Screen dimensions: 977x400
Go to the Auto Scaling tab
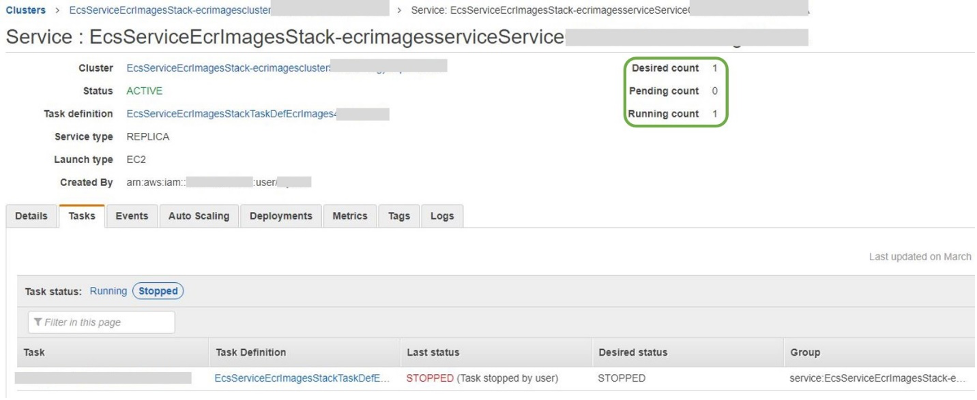199,216
